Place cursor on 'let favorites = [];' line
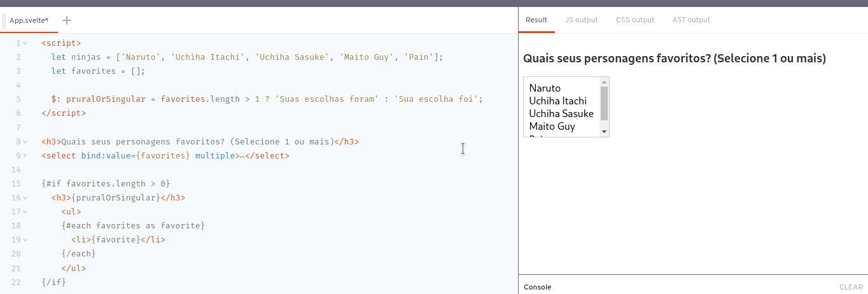This screenshot has width=868, height=294. (x=99, y=71)
